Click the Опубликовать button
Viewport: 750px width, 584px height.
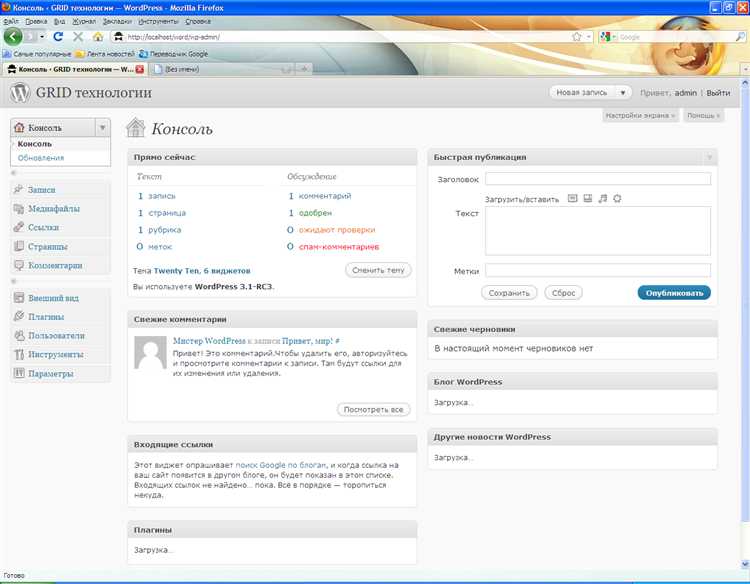pos(674,293)
